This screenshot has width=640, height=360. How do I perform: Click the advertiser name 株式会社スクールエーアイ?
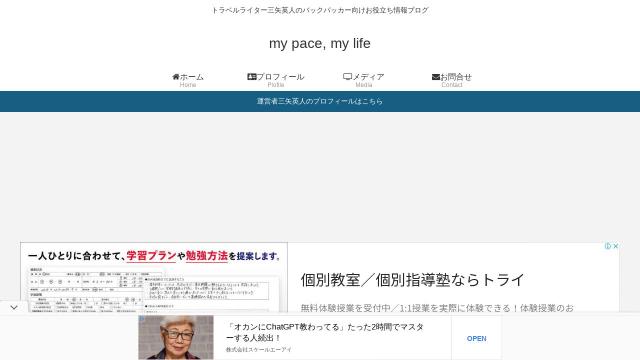pos(259,350)
